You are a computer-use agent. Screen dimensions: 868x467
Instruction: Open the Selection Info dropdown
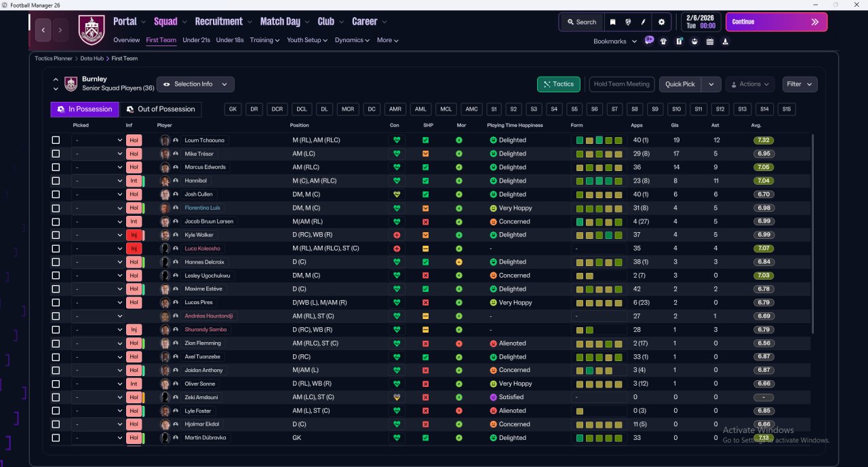[x=195, y=84]
